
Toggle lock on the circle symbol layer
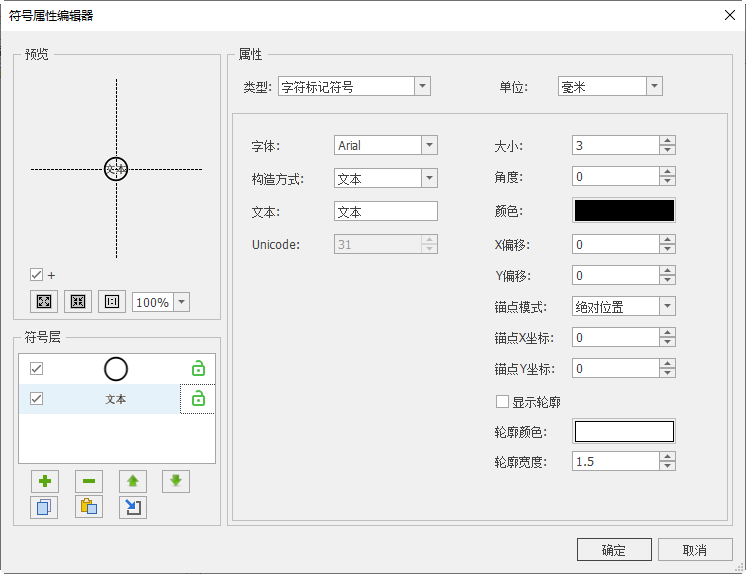point(198,369)
